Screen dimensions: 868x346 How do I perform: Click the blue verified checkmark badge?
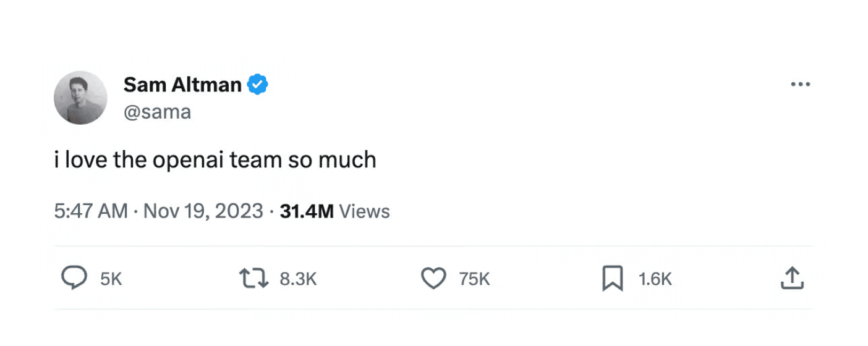[x=257, y=85]
